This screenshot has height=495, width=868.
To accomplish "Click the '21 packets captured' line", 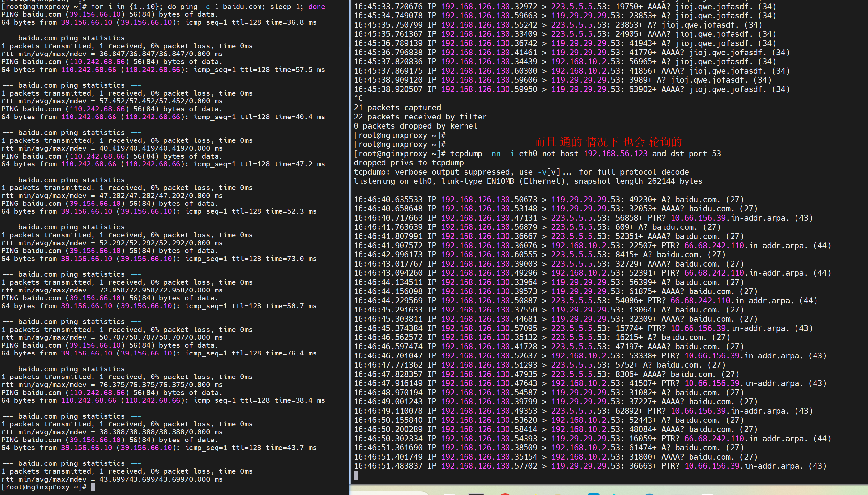I will tap(397, 108).
